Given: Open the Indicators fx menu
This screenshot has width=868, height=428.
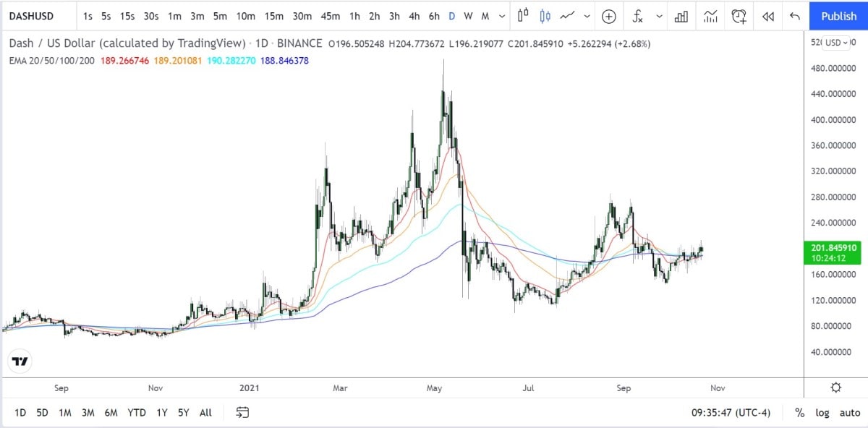Looking at the screenshot, I should point(637,15).
